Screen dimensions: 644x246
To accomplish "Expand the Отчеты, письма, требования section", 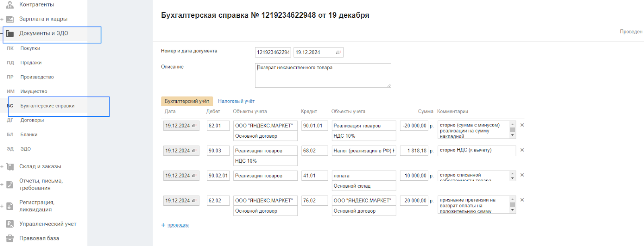I will (x=2, y=184).
